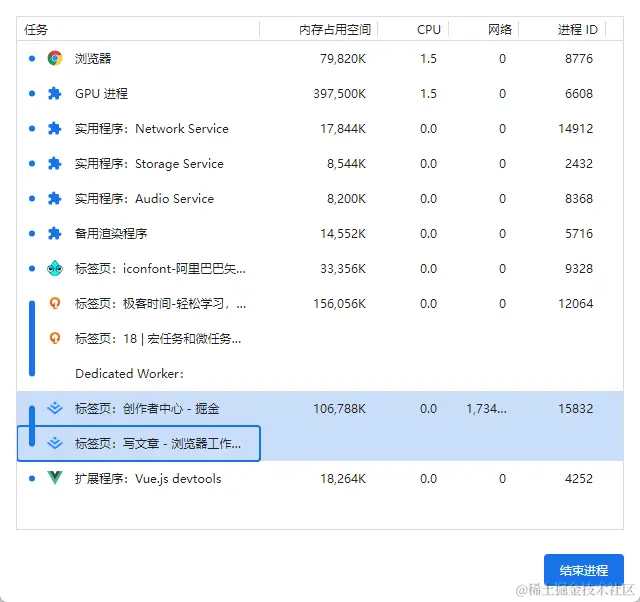Click the puzzle icon beside Storage Service
Image resolution: width=640 pixels, height=602 pixels.
(x=55, y=164)
